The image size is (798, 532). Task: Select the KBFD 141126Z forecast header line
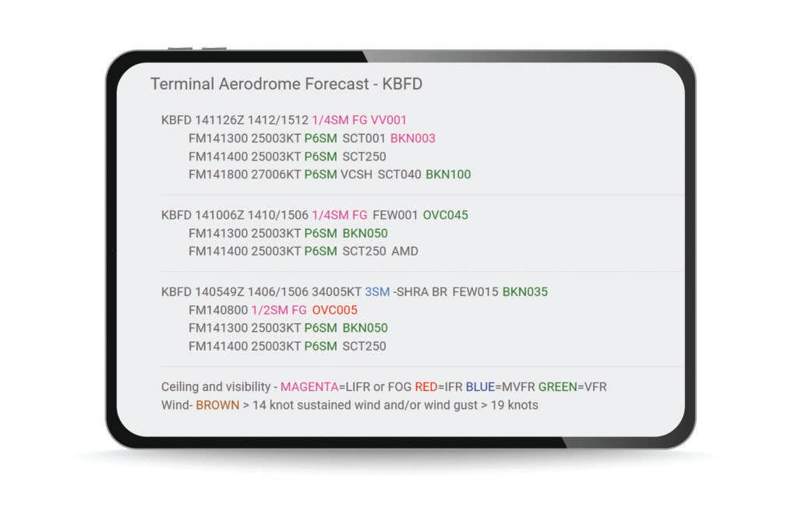pyautogui.click(x=284, y=120)
